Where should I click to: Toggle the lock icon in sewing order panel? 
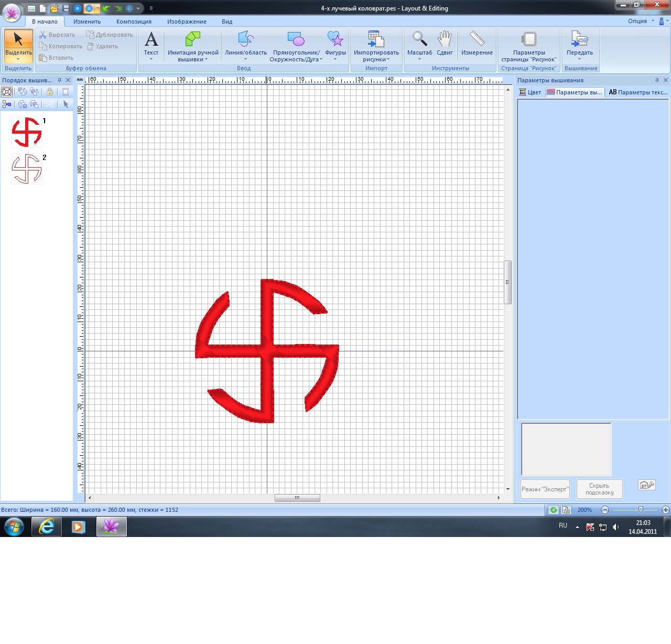pos(50,92)
